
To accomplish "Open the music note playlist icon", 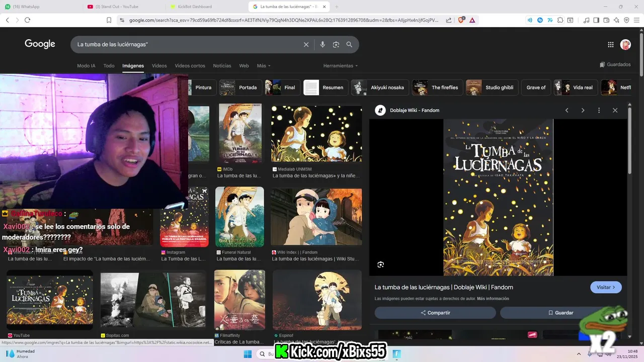I will [x=587, y=20].
